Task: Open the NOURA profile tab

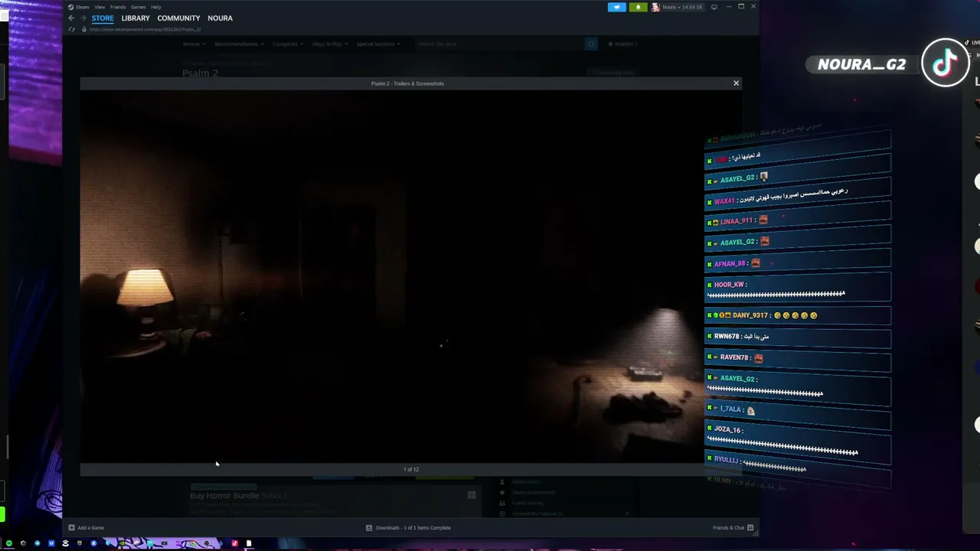Action: (220, 18)
